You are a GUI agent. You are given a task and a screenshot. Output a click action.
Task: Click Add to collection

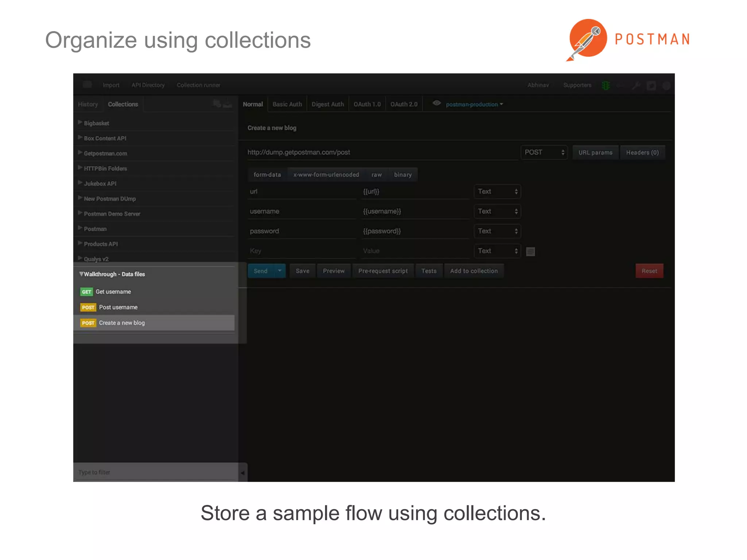coord(474,271)
